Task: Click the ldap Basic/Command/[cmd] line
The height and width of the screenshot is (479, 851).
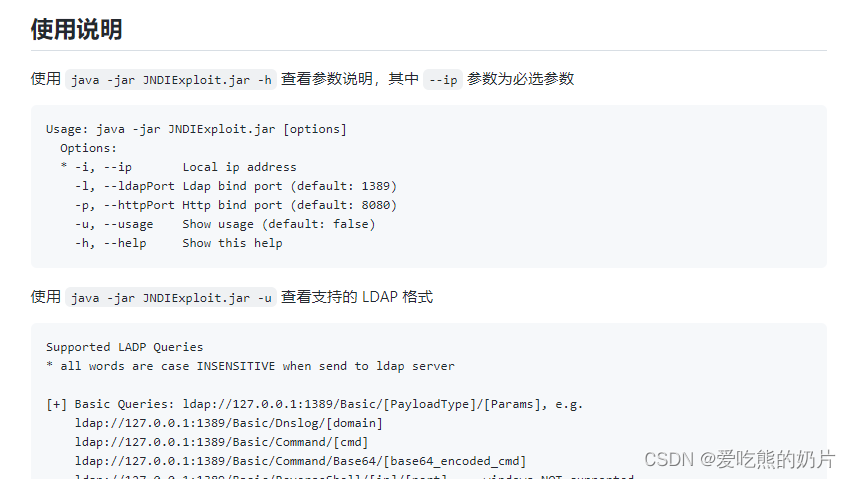Action: pyautogui.click(x=221, y=442)
